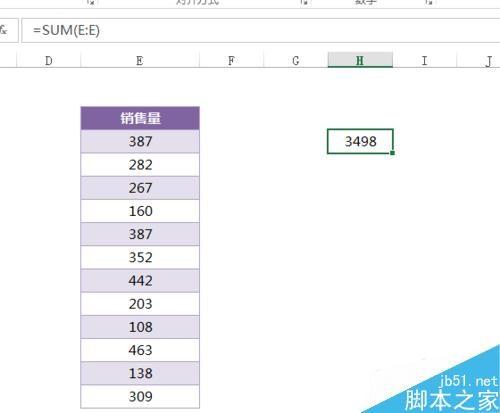Select highlighted column H header

pos(360,61)
